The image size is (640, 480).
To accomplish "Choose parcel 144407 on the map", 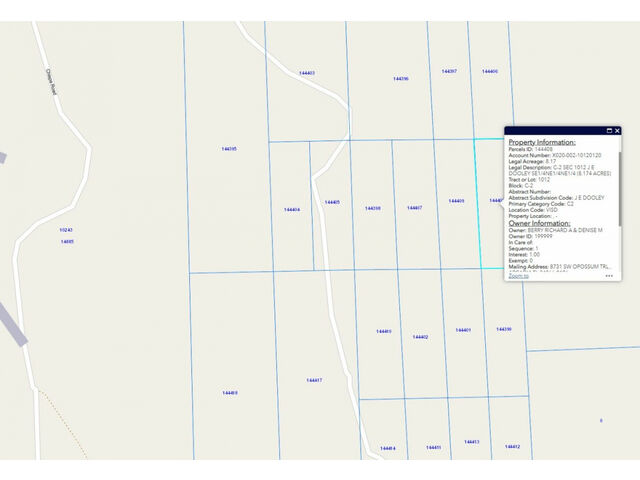I will [414, 208].
